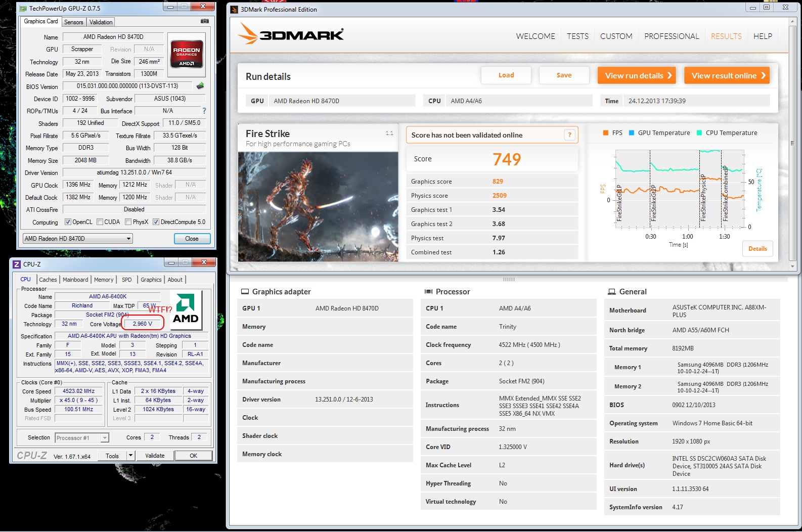Open the TESTS section in 3DMark
Screen dimensions: 802x532
(x=577, y=36)
